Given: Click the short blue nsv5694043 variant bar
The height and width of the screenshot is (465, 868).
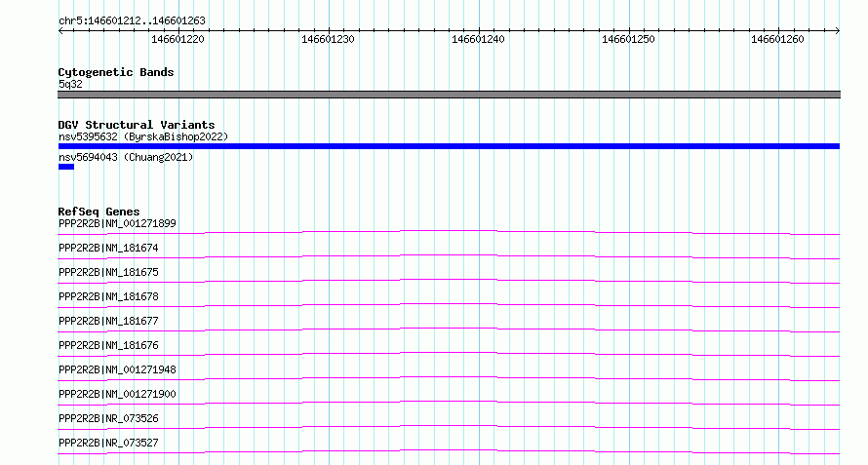Looking at the screenshot, I should coord(66,167).
